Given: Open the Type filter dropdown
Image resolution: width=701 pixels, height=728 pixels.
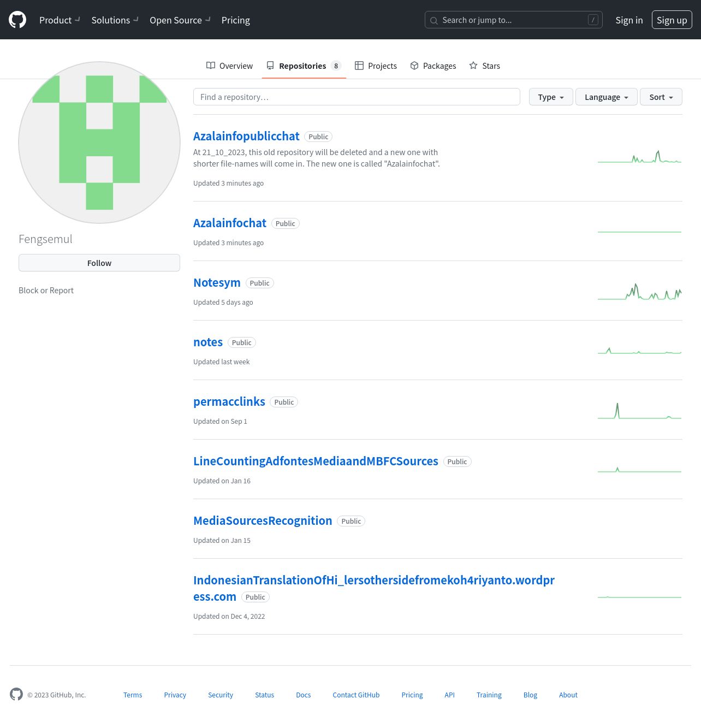Looking at the screenshot, I should (x=551, y=97).
